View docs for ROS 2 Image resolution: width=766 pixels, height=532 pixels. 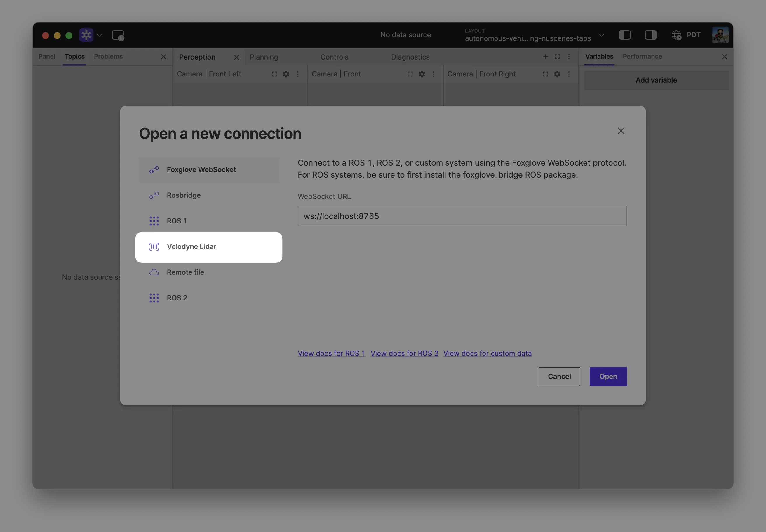pyautogui.click(x=404, y=353)
